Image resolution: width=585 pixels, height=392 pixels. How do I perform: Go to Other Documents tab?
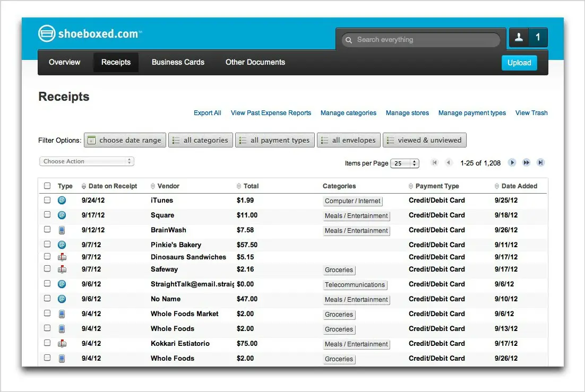255,62
